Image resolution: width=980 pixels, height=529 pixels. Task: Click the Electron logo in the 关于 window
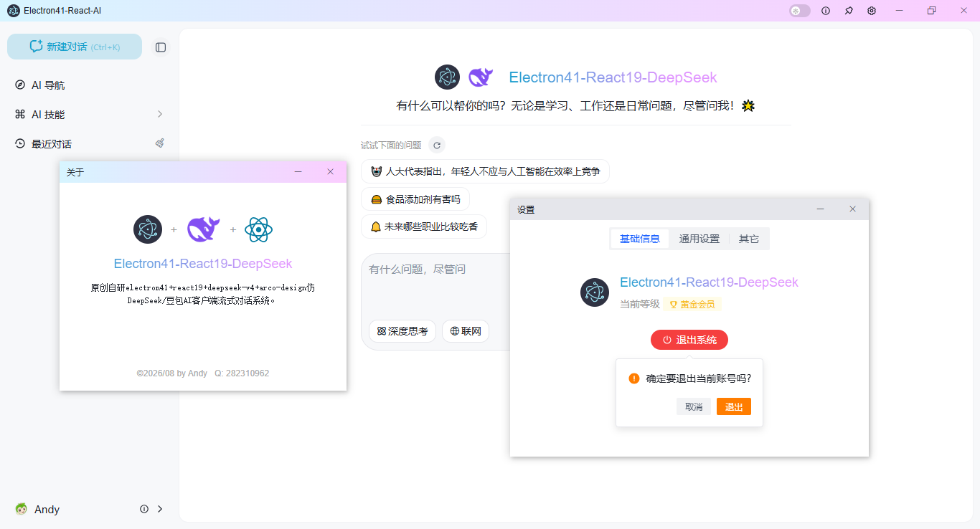click(148, 229)
